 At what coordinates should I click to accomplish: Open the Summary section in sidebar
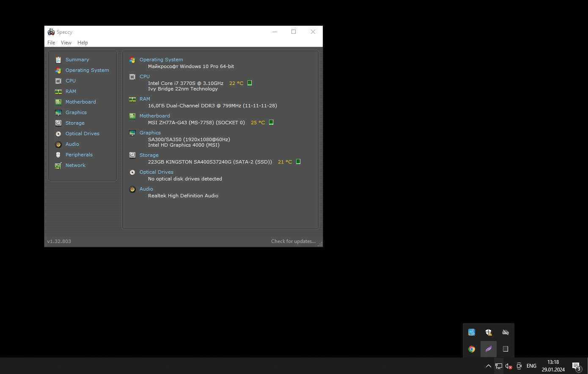[x=77, y=60]
